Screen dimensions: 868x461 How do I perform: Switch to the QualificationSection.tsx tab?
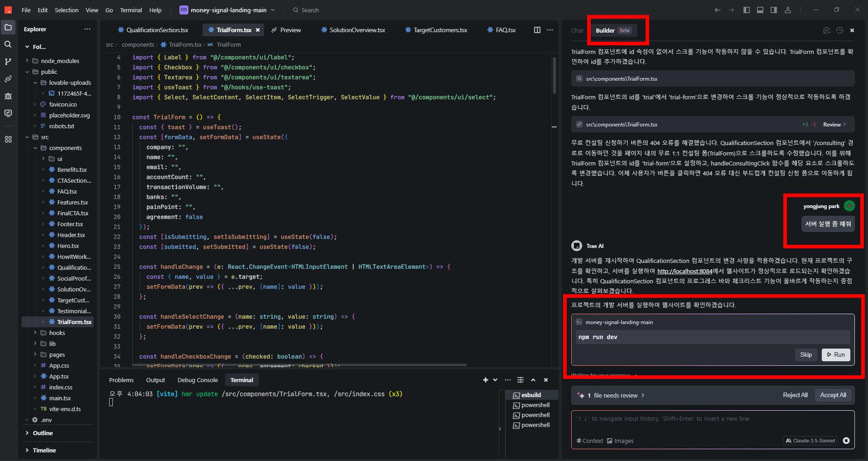153,30
